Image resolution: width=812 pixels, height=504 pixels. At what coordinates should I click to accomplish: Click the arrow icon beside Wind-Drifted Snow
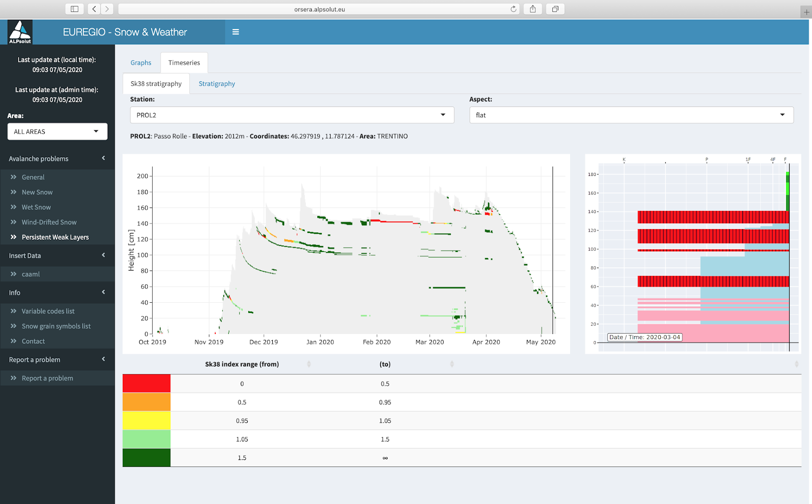pyautogui.click(x=14, y=222)
